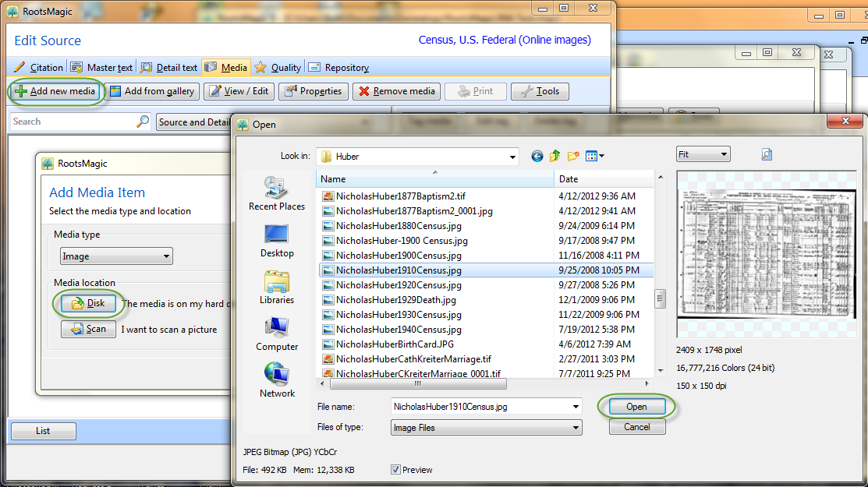Click the List button
The height and width of the screenshot is (487, 868).
pos(43,431)
